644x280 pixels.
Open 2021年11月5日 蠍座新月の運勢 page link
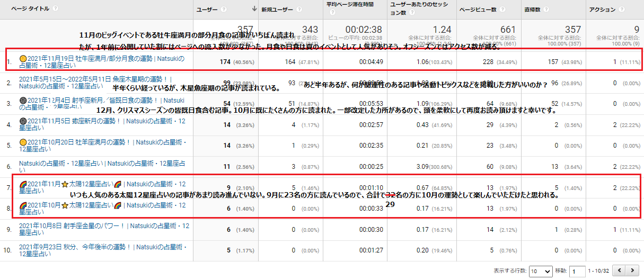pos(102,125)
